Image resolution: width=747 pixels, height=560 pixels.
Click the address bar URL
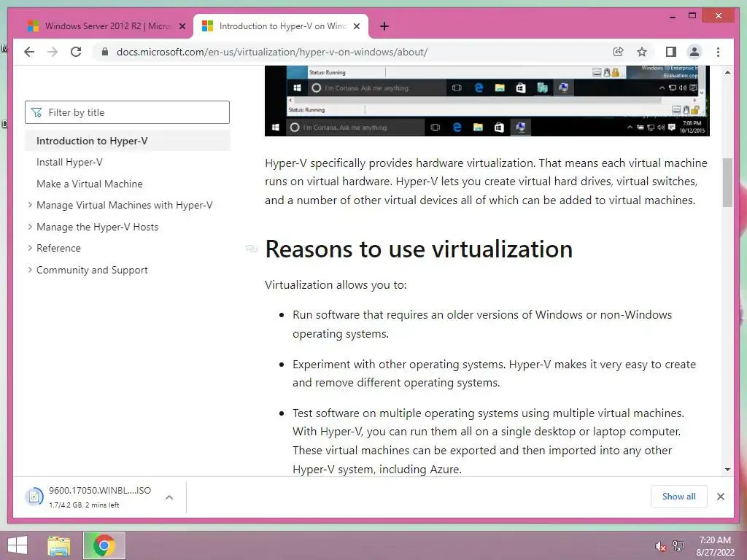point(272,52)
